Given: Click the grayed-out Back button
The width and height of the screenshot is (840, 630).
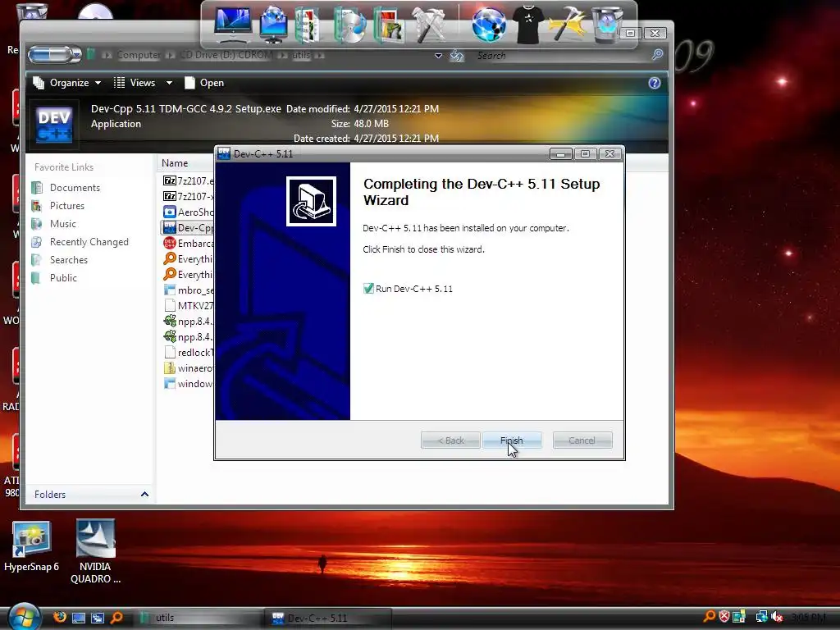Looking at the screenshot, I should pyautogui.click(x=450, y=441).
